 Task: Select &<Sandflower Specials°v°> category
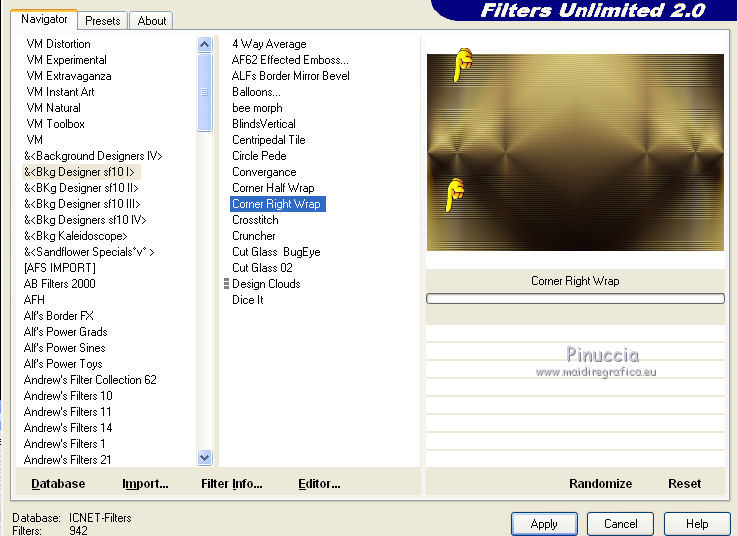point(89,252)
